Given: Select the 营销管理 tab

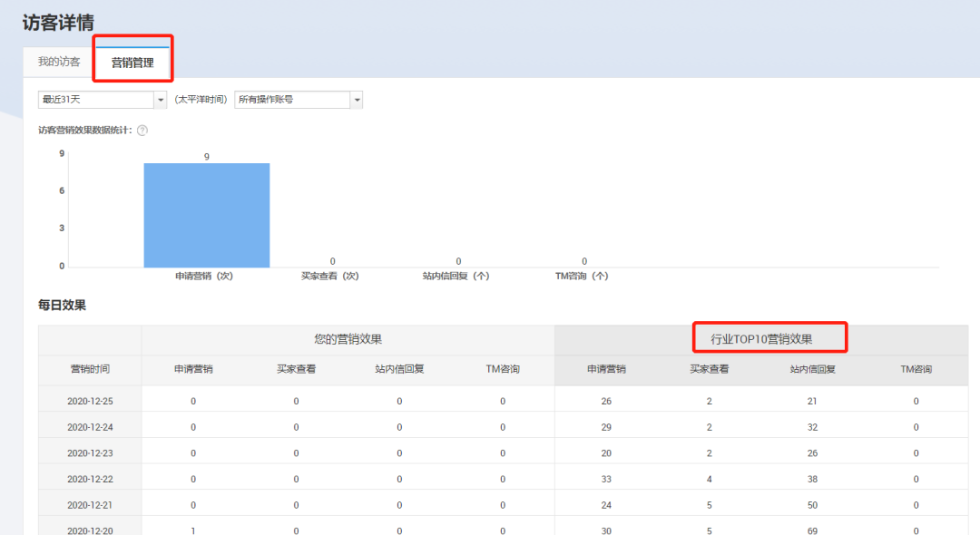Looking at the screenshot, I should 132,63.
